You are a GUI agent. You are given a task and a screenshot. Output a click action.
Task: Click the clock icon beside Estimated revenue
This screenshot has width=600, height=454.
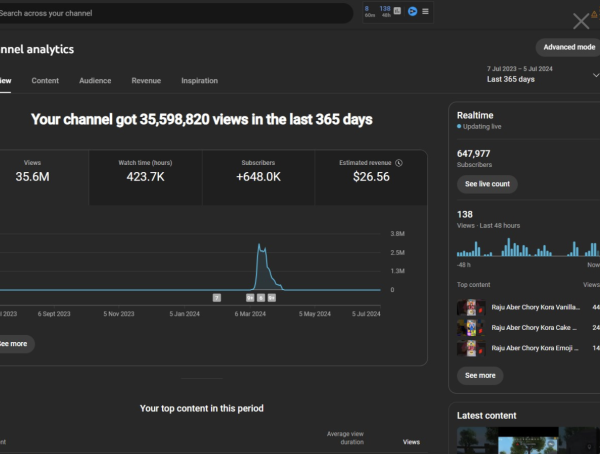[x=399, y=162]
